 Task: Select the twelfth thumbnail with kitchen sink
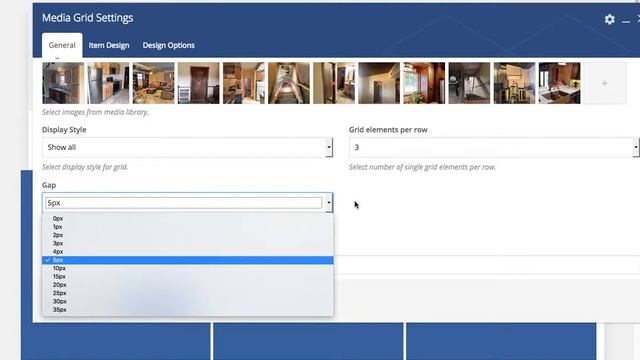point(560,83)
